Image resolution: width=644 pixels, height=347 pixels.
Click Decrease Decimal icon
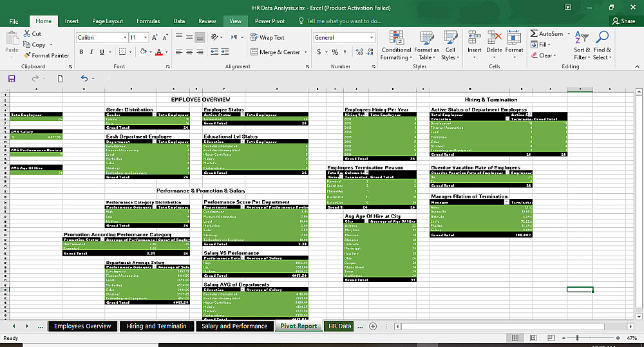click(x=370, y=52)
